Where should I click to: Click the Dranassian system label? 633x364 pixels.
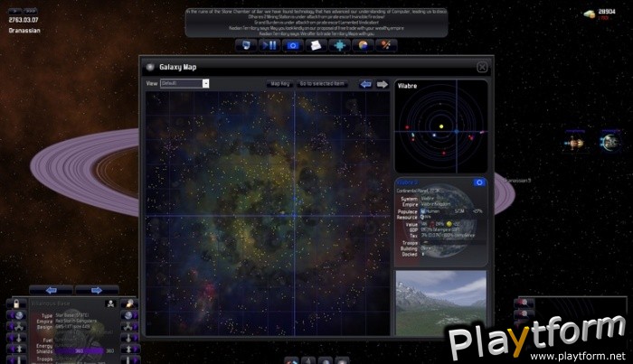point(24,30)
